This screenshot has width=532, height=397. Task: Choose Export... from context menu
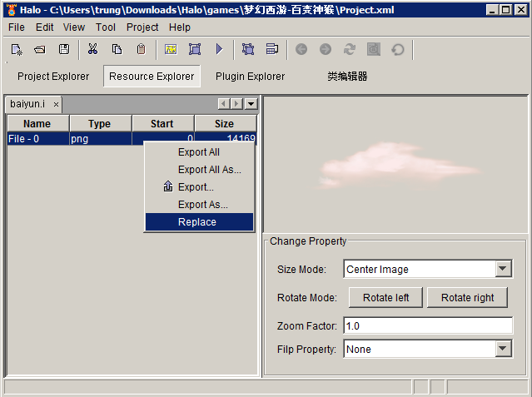click(x=199, y=187)
